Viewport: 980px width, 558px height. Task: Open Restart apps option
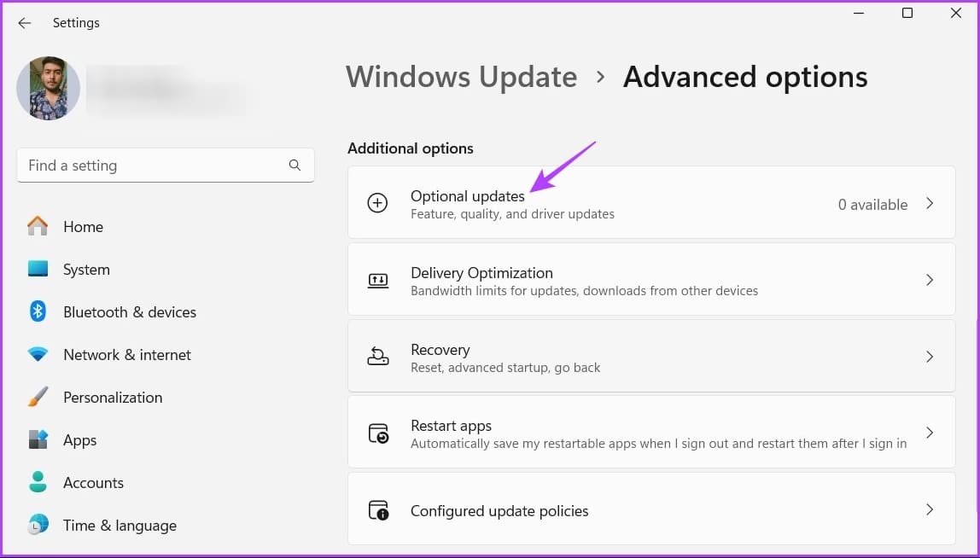(x=651, y=433)
